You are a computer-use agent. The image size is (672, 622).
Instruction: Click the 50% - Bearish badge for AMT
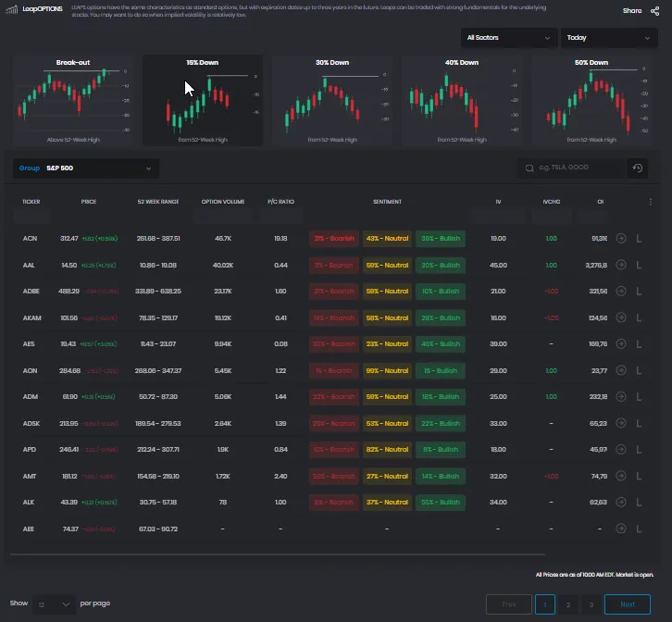click(334, 476)
